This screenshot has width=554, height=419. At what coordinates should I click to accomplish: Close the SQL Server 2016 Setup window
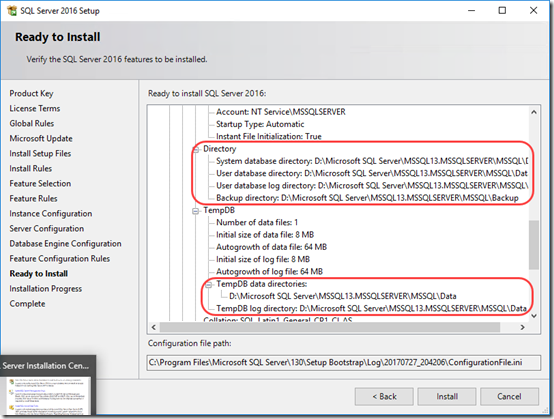[534, 11]
